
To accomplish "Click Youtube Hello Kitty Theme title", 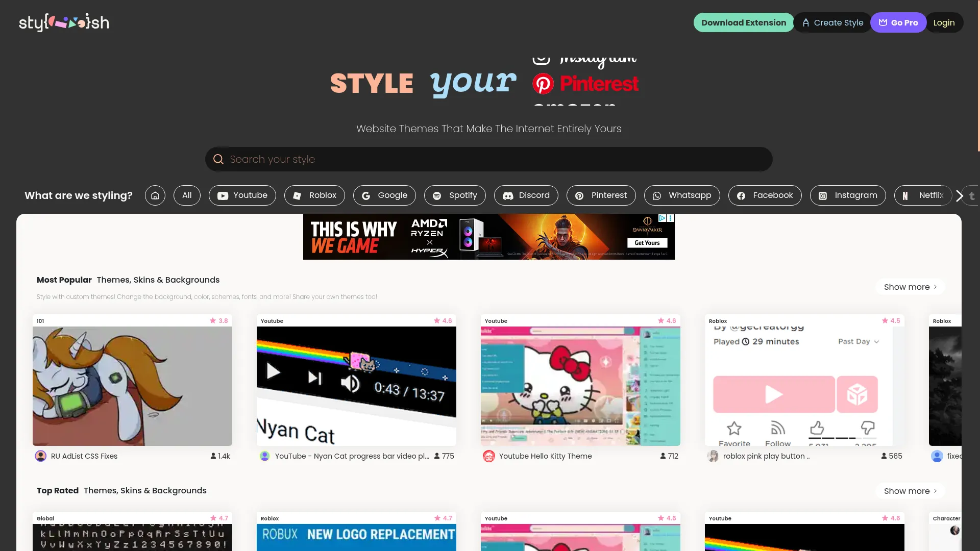I will tap(546, 456).
